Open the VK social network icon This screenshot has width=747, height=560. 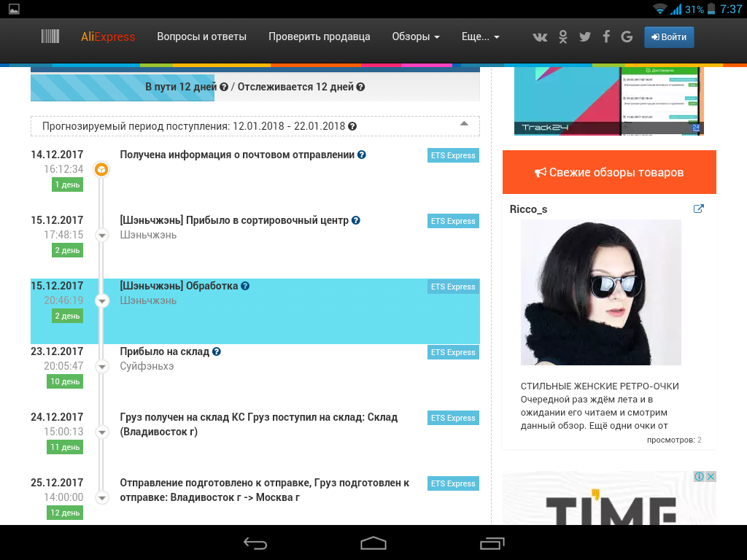coord(540,37)
